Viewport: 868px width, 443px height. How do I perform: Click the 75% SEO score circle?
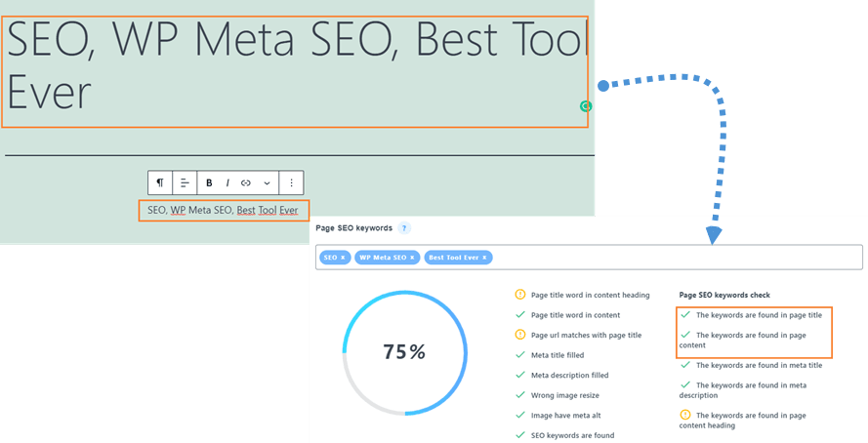[404, 352]
